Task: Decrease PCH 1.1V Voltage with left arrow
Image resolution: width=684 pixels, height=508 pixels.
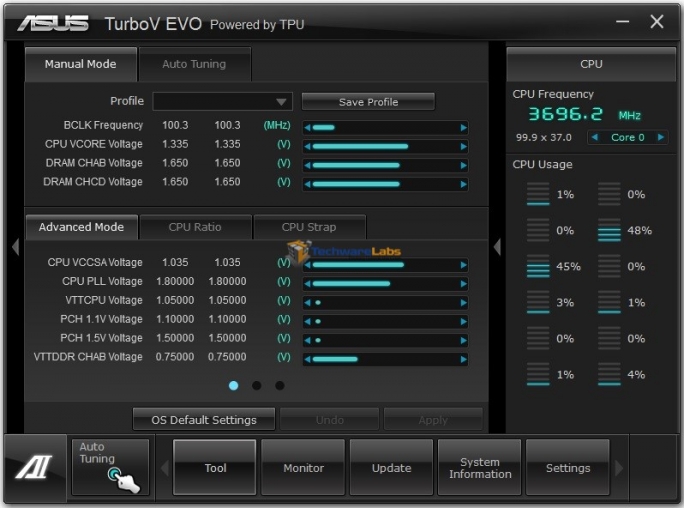Action: [308, 321]
